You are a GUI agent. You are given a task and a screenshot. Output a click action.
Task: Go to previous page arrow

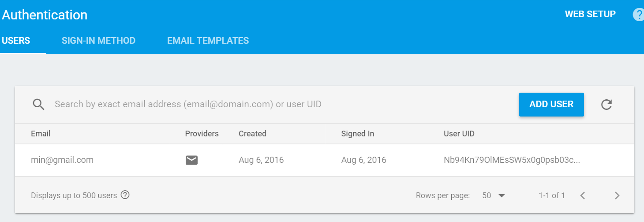[582, 196]
